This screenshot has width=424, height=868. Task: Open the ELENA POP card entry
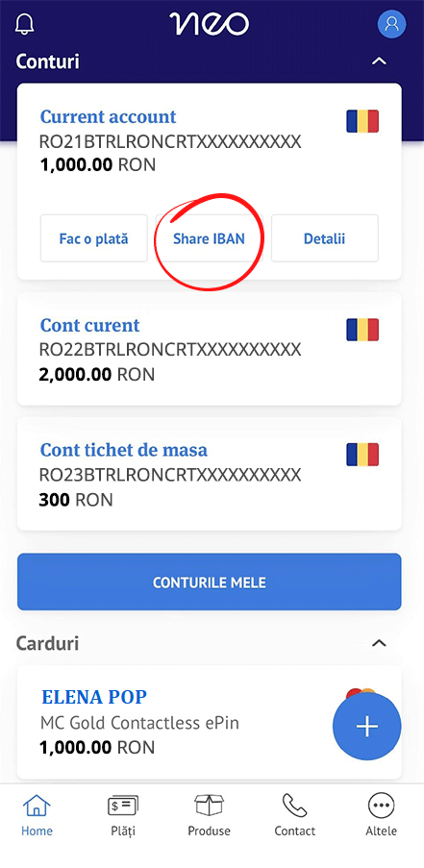[x=210, y=723]
